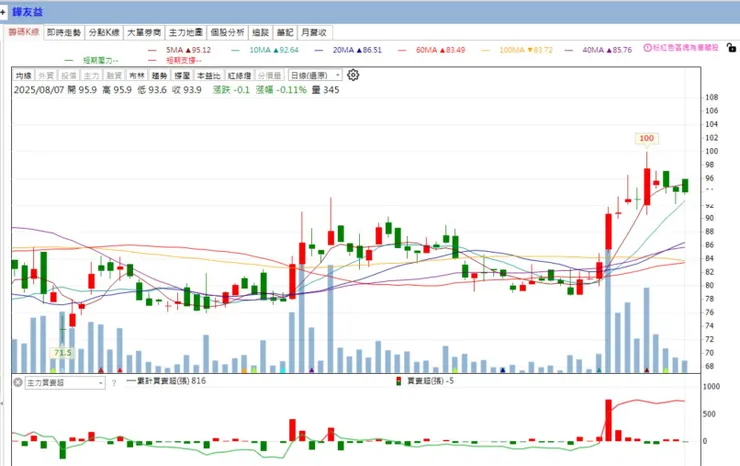This screenshot has width=740, height=466.
Task: Toggle the 融資 overlay button
Action: [114, 76]
